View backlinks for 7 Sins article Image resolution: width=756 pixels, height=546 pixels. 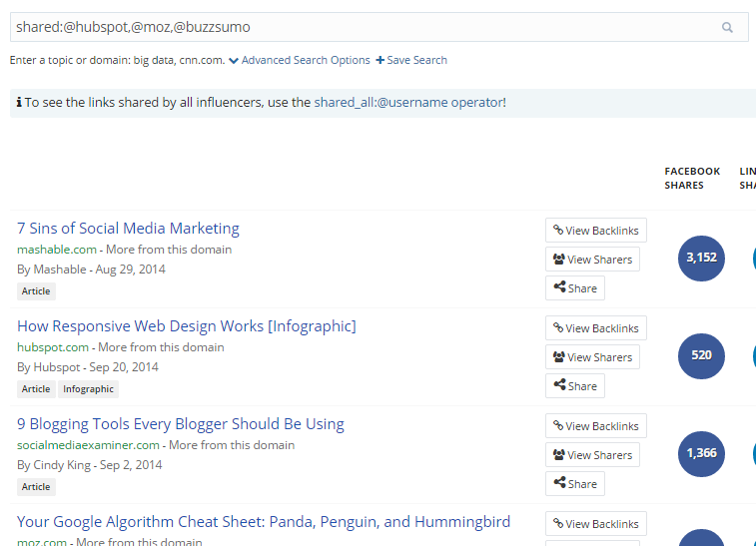(596, 231)
